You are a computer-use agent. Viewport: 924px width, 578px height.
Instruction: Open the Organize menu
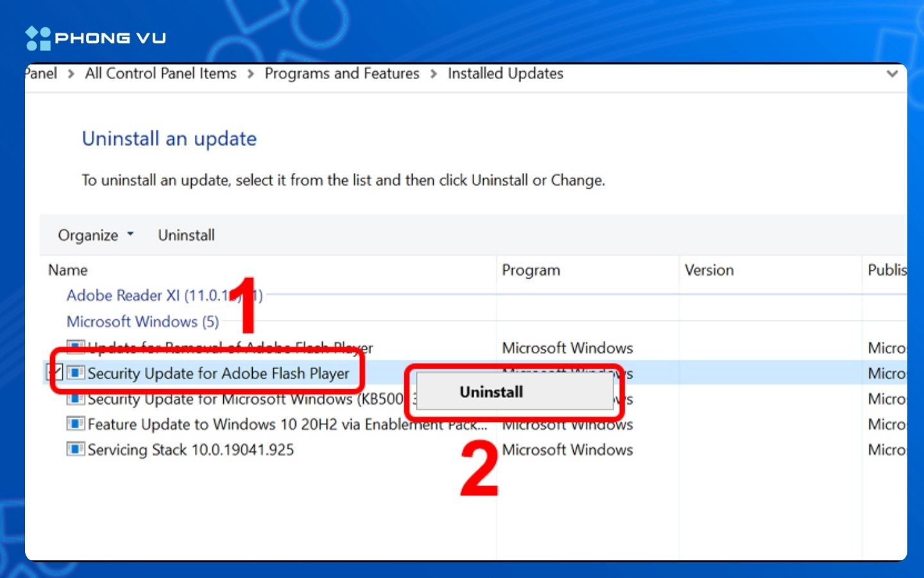click(x=88, y=235)
